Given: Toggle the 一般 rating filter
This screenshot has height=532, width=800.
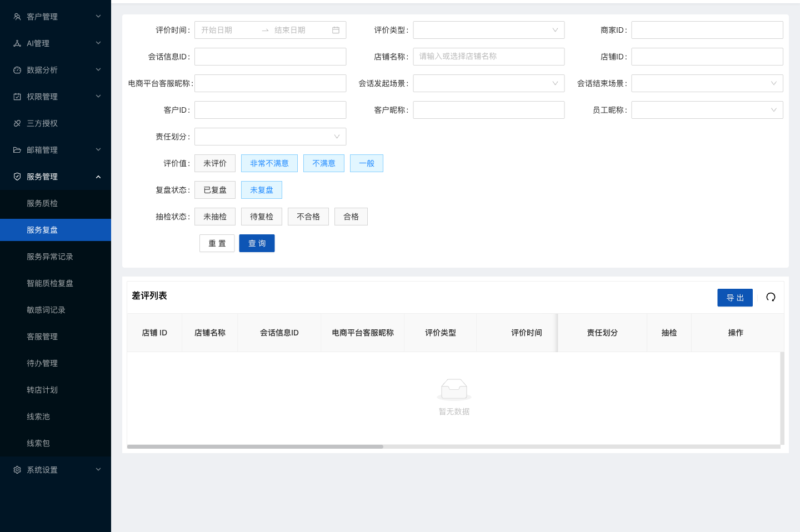Looking at the screenshot, I should pos(367,163).
